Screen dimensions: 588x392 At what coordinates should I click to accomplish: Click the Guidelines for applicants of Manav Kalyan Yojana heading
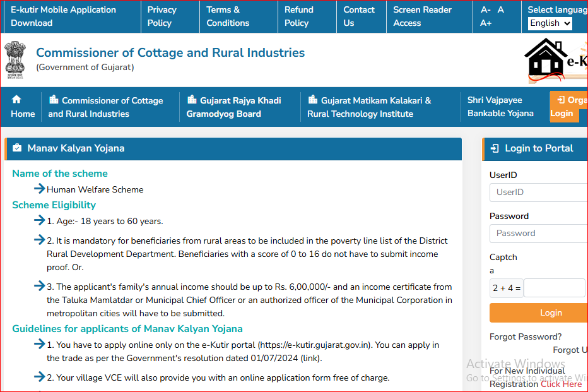coord(127,329)
